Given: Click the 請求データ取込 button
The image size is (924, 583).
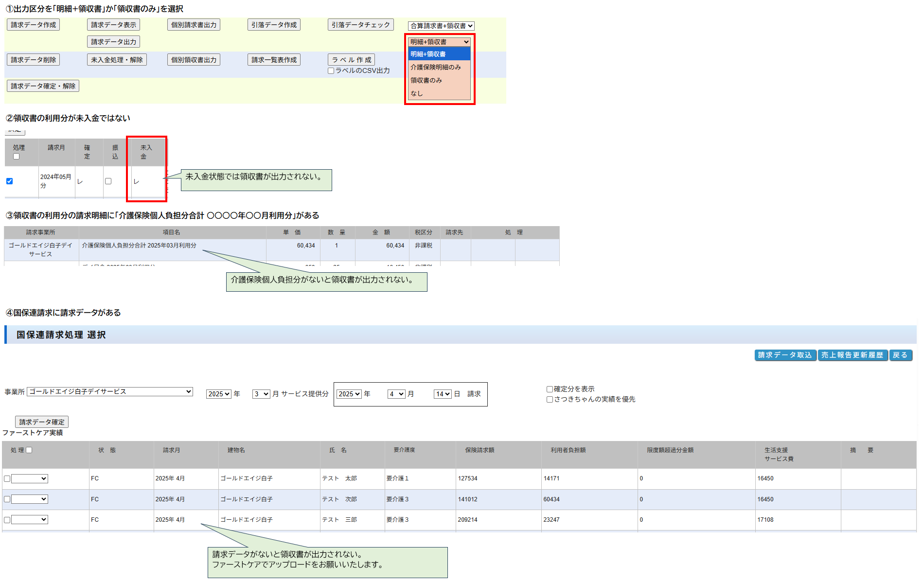Looking at the screenshot, I should (785, 355).
